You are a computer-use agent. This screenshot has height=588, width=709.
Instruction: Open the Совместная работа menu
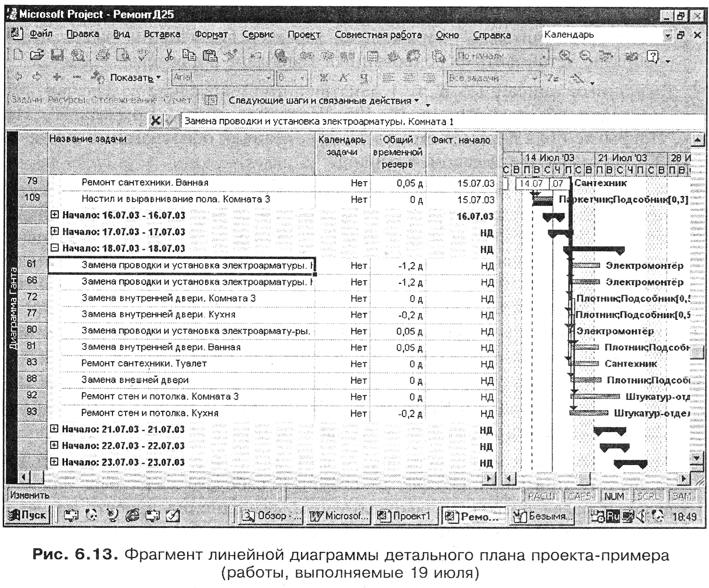378,34
